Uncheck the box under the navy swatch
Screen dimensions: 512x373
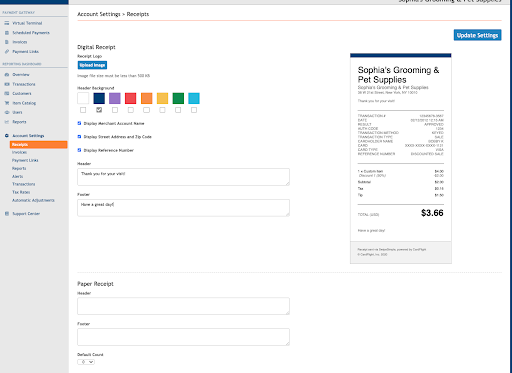click(99, 110)
